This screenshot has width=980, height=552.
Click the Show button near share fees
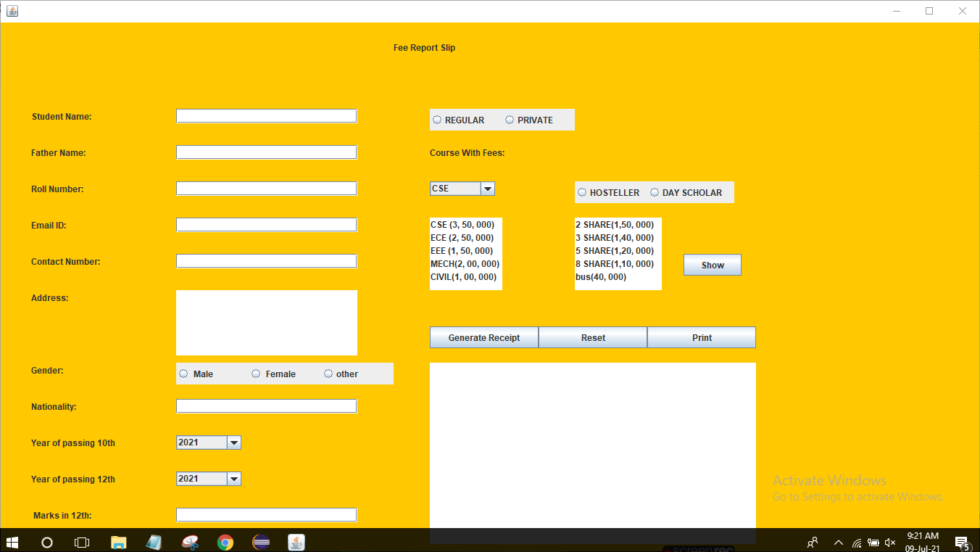712,264
